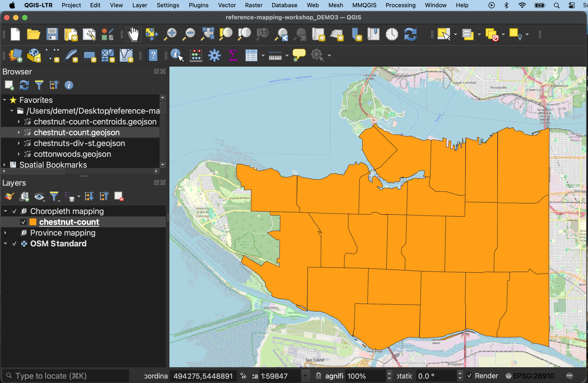Open the scale dropdown arrow
The width and height of the screenshot is (588, 383).
coord(305,376)
